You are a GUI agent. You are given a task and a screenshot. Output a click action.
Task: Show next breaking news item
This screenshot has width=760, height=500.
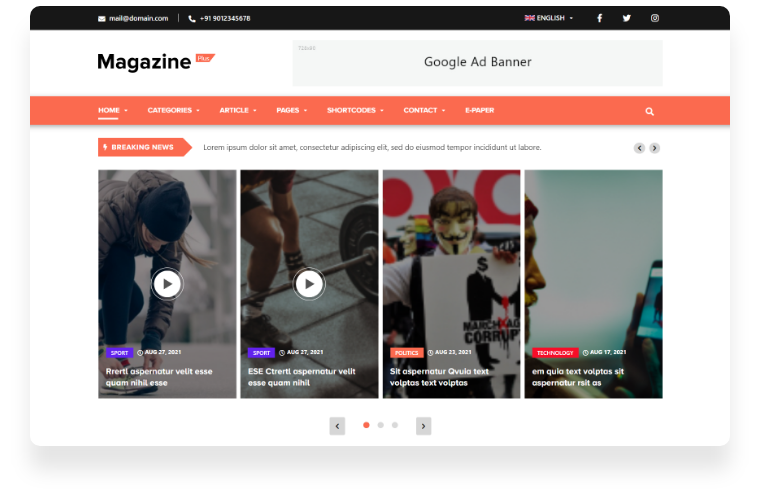(x=654, y=148)
